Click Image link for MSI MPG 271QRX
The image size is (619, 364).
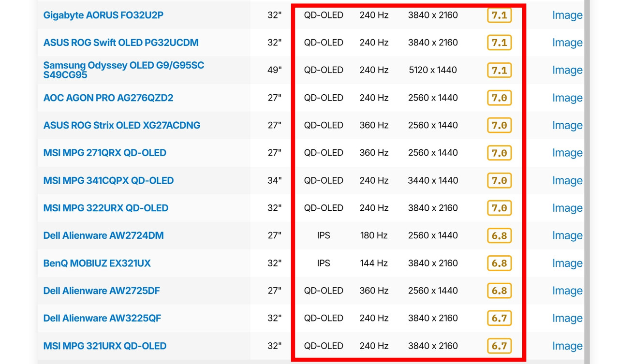[567, 153]
